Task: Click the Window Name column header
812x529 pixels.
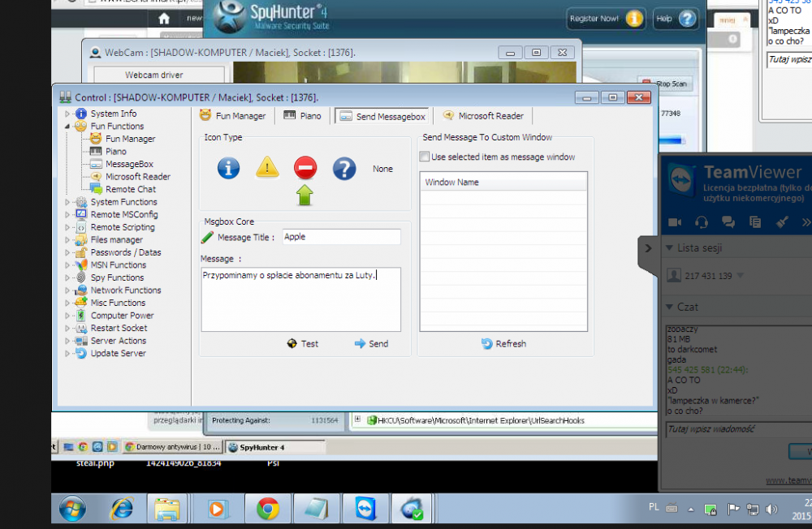Action: coord(503,183)
